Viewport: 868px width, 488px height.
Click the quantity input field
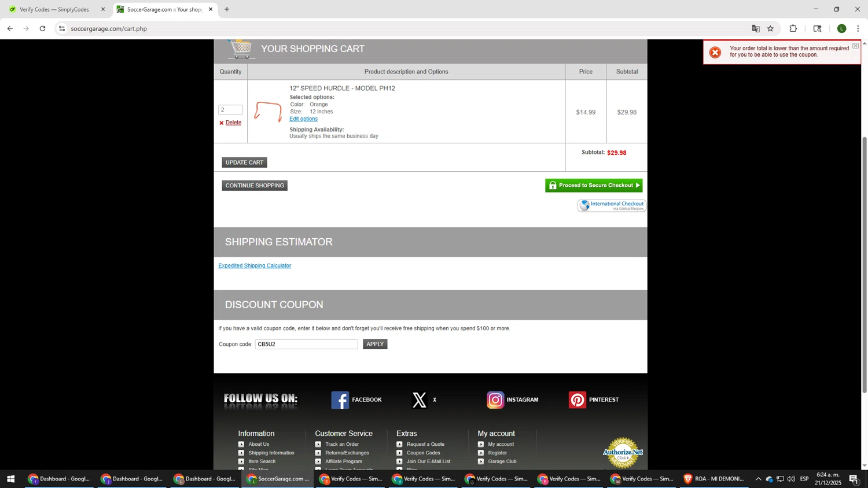(230, 110)
